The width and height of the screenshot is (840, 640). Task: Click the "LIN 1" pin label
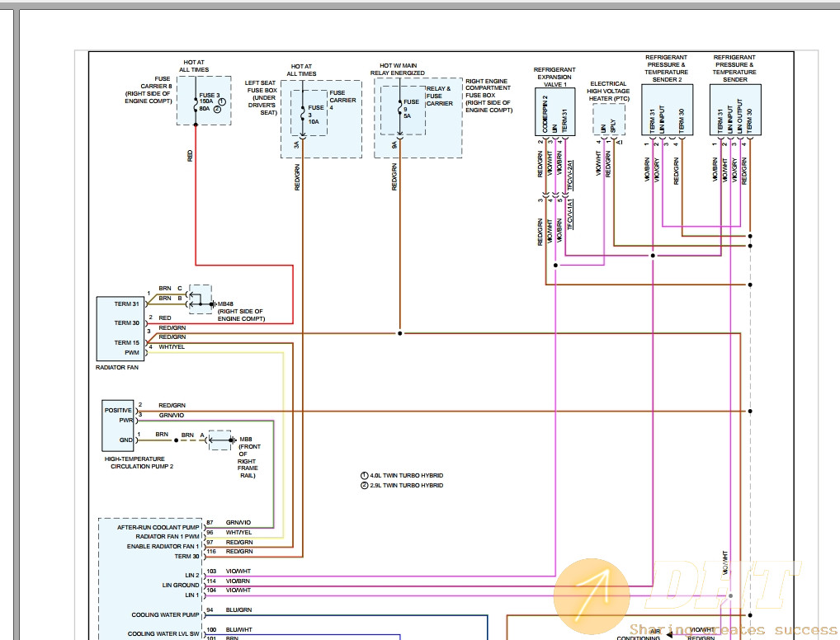coord(192,595)
